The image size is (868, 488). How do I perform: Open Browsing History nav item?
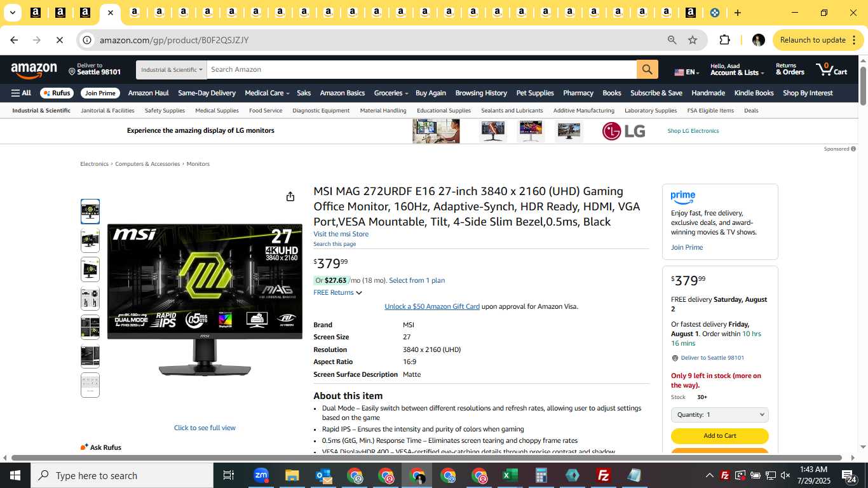[481, 93]
